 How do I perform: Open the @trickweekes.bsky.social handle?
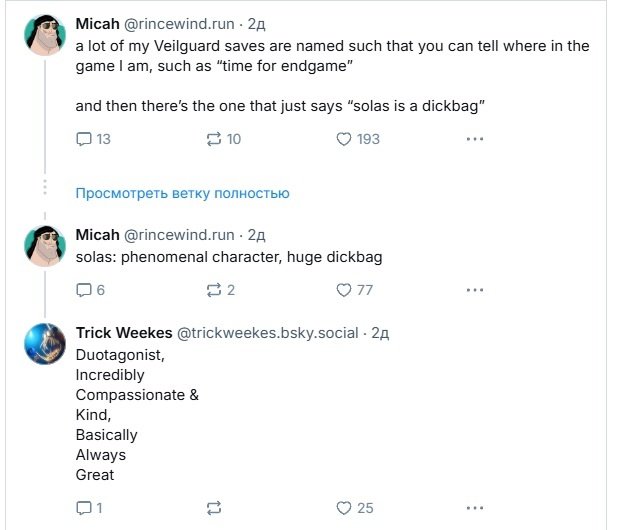[267, 333]
